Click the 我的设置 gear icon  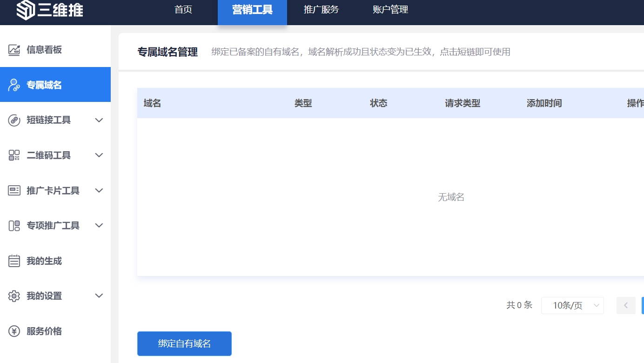click(x=14, y=296)
